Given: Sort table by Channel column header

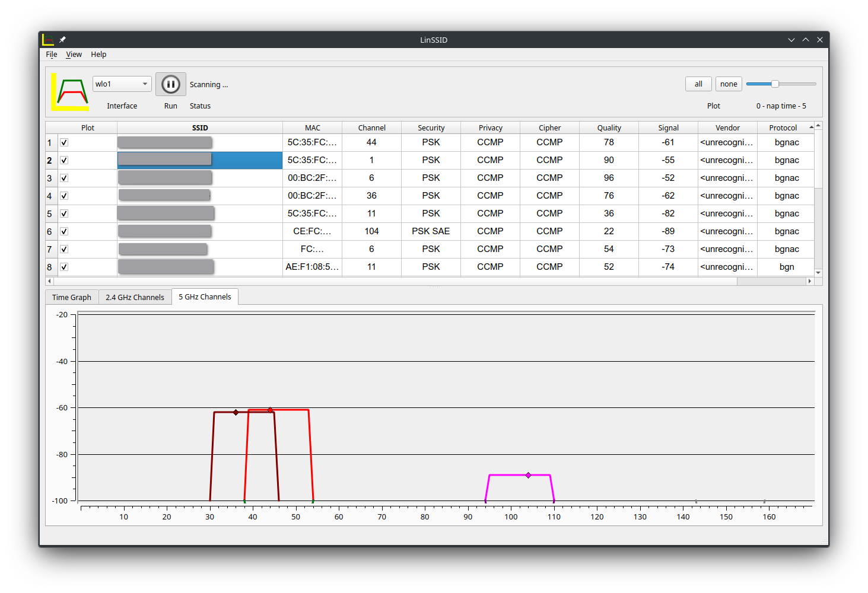Looking at the screenshot, I should click(x=372, y=127).
